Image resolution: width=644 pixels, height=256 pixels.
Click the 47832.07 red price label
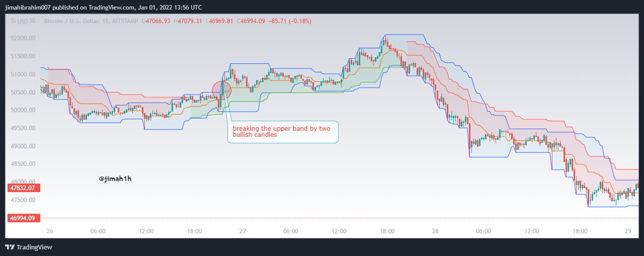24,188
